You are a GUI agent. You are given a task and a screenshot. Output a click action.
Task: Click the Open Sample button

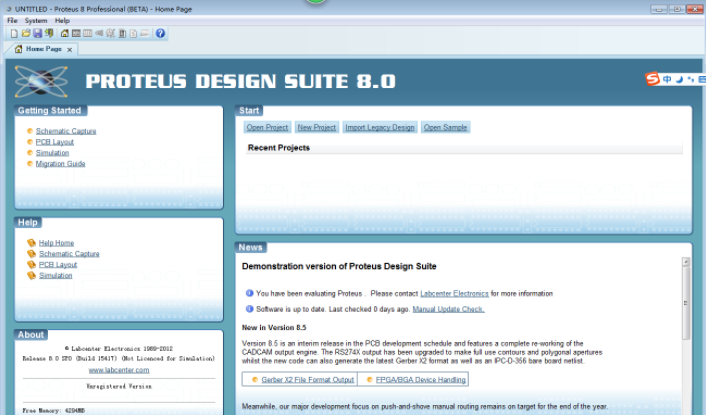point(445,127)
